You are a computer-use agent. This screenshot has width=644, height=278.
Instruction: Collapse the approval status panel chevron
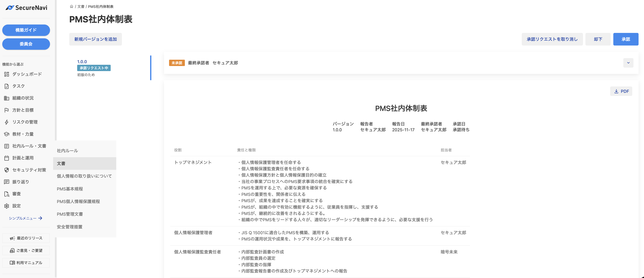coord(628,63)
